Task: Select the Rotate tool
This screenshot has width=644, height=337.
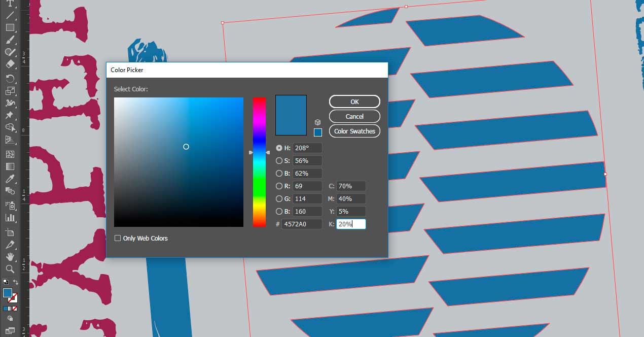Action: tap(10, 78)
